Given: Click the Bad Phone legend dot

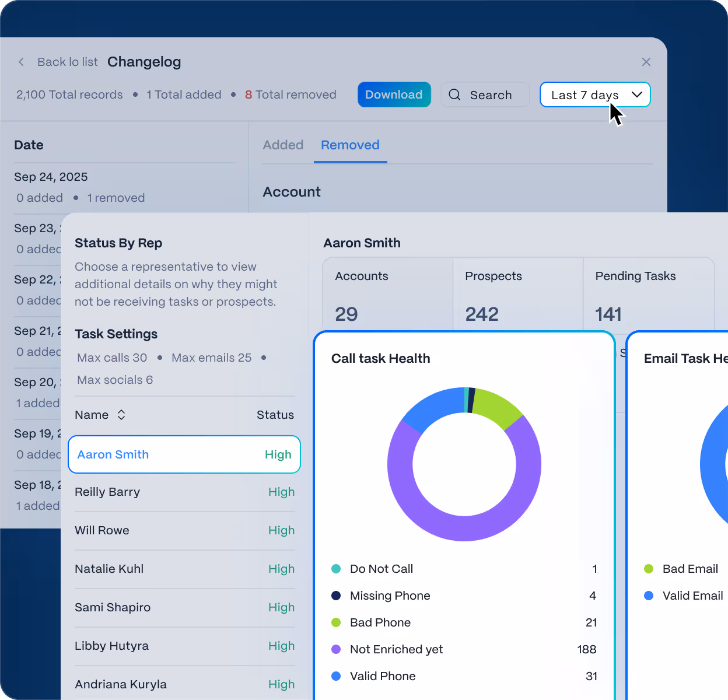Looking at the screenshot, I should click(336, 622).
